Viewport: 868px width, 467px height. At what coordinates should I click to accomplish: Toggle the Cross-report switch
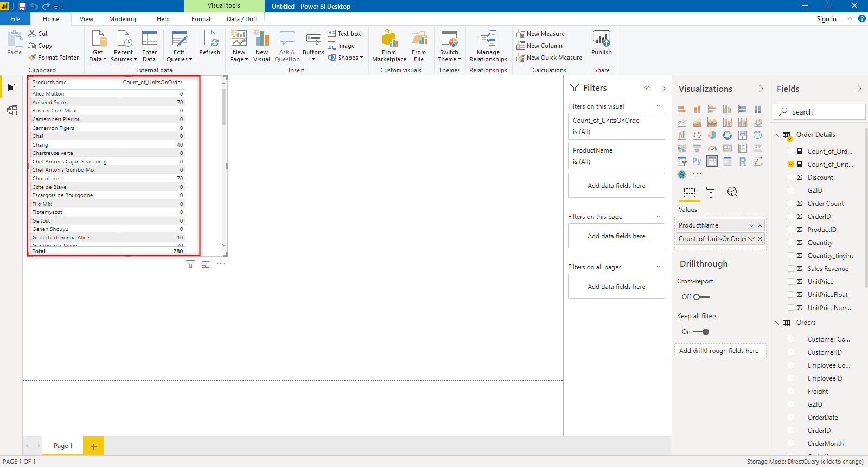(701, 297)
